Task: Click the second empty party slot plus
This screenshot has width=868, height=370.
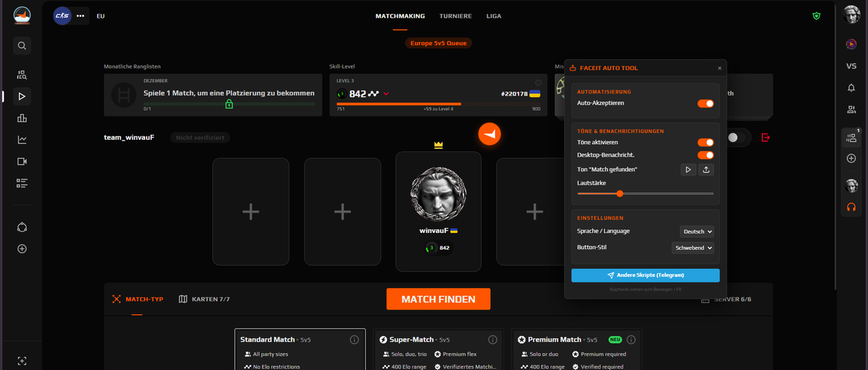Action: [343, 212]
